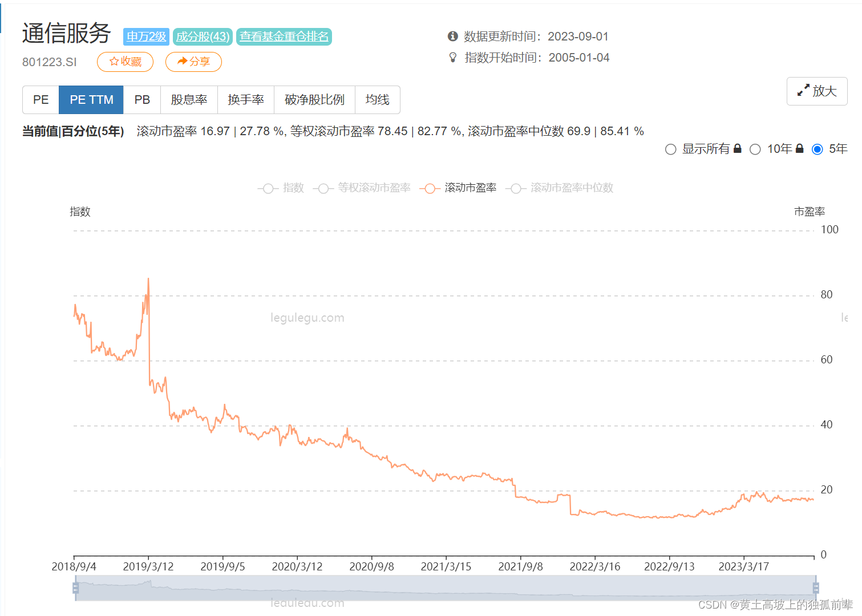
Task: Click the lightbulb icon beside 指数开始时间
Action: (x=453, y=58)
